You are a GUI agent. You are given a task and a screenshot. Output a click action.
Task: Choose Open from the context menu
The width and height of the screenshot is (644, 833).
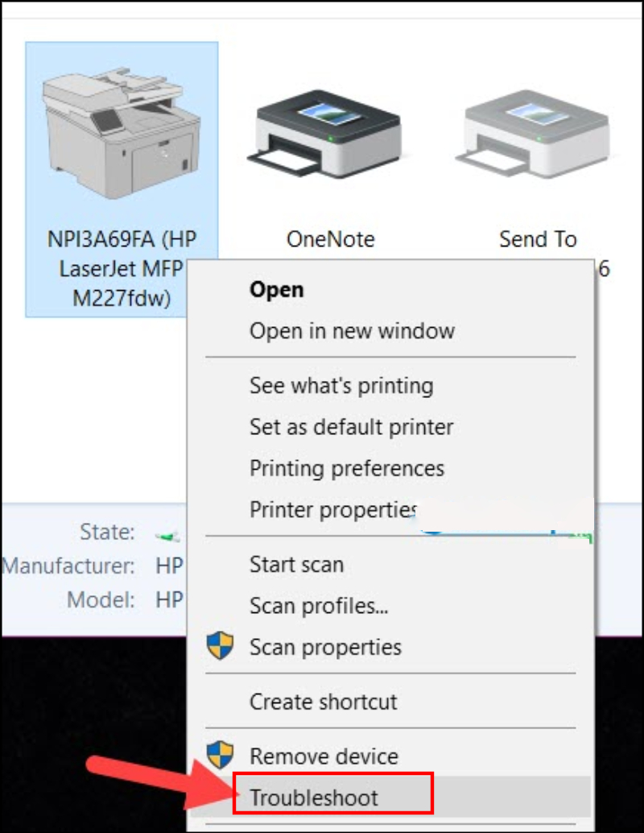click(276, 289)
